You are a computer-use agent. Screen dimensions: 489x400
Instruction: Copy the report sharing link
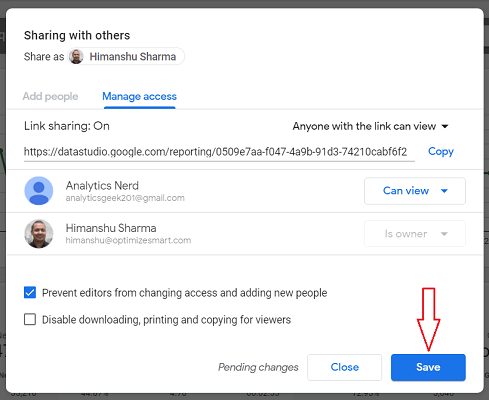(441, 151)
